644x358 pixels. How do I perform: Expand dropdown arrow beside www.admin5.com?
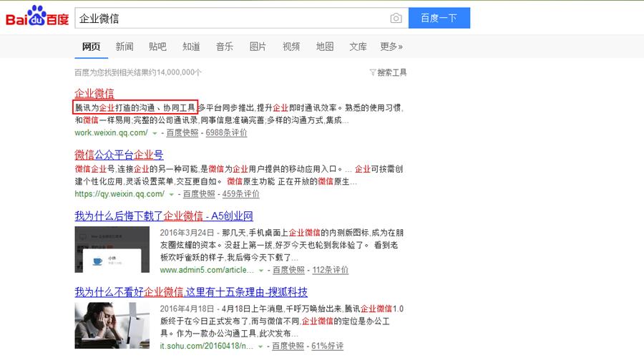tap(260, 271)
